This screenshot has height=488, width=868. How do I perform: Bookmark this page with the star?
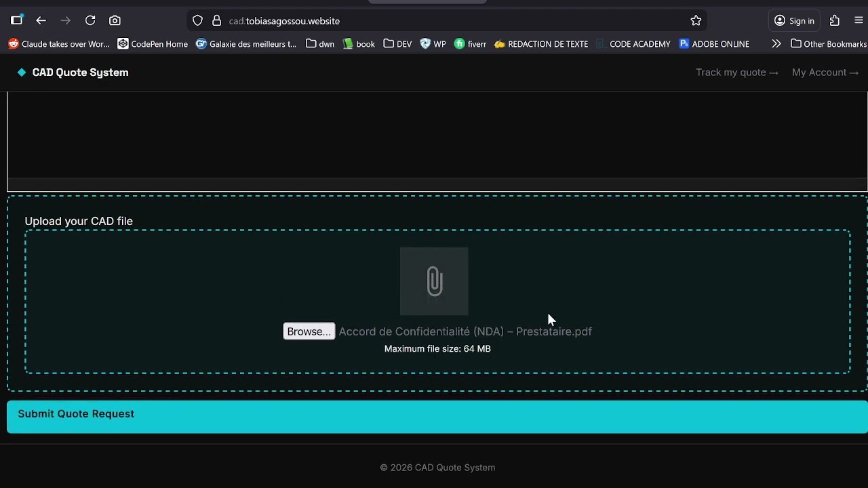696,21
